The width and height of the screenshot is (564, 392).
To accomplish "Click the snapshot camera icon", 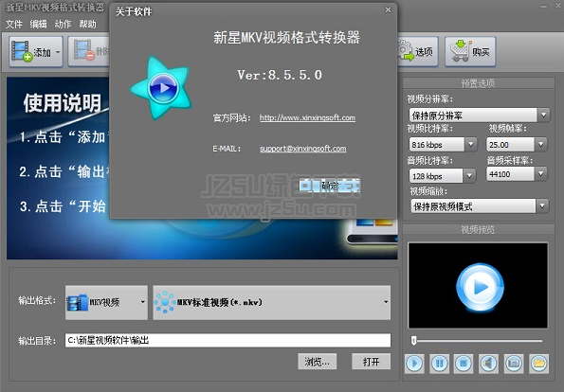I will click(x=514, y=364).
